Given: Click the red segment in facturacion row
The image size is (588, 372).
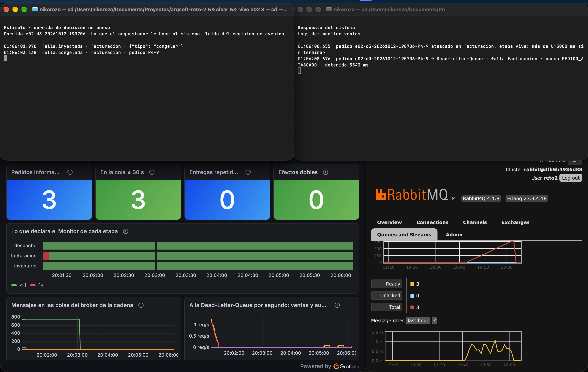Looking at the screenshot, I should (x=46, y=256).
